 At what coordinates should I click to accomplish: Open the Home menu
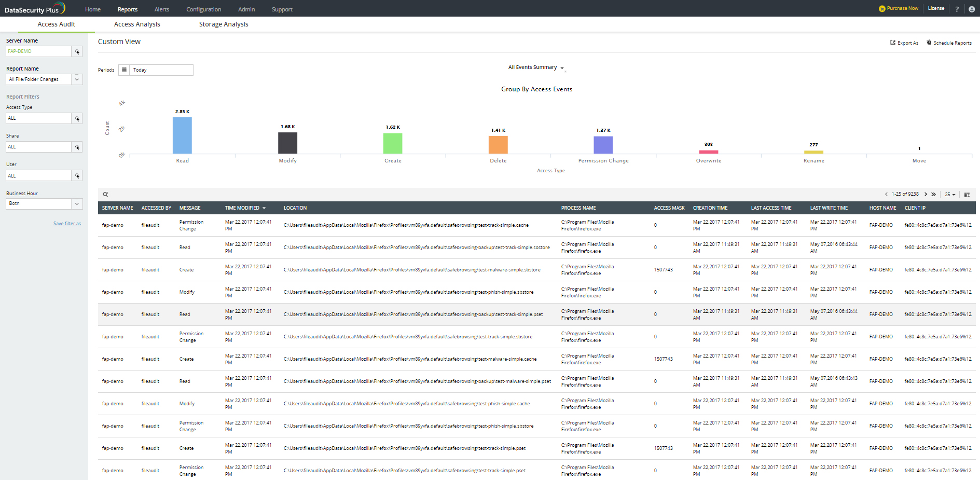point(93,9)
